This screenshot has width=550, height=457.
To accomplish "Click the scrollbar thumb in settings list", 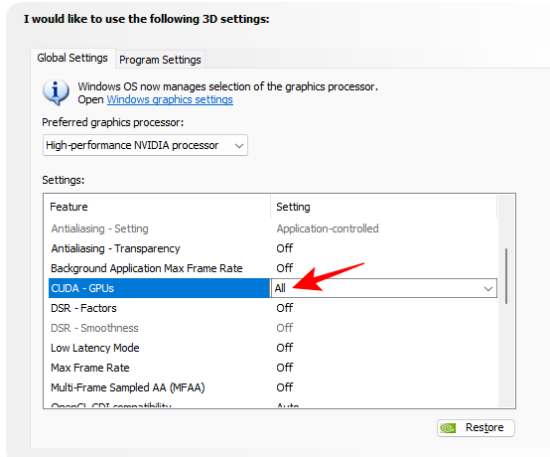I will (506, 276).
